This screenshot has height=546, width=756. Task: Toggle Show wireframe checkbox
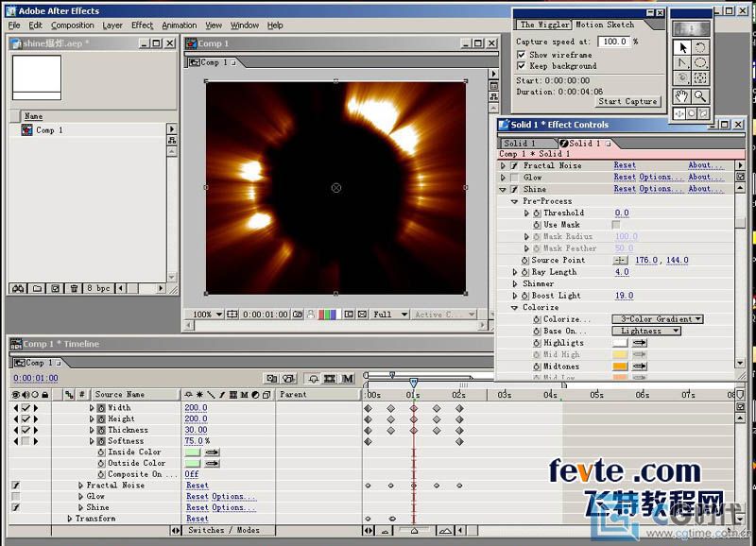[x=522, y=55]
